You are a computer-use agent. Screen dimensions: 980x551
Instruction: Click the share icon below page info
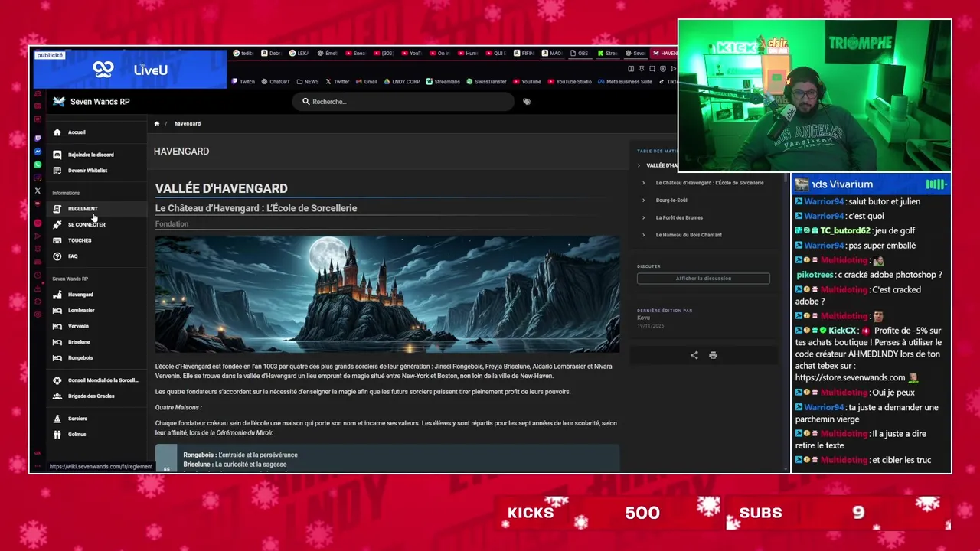[694, 355]
